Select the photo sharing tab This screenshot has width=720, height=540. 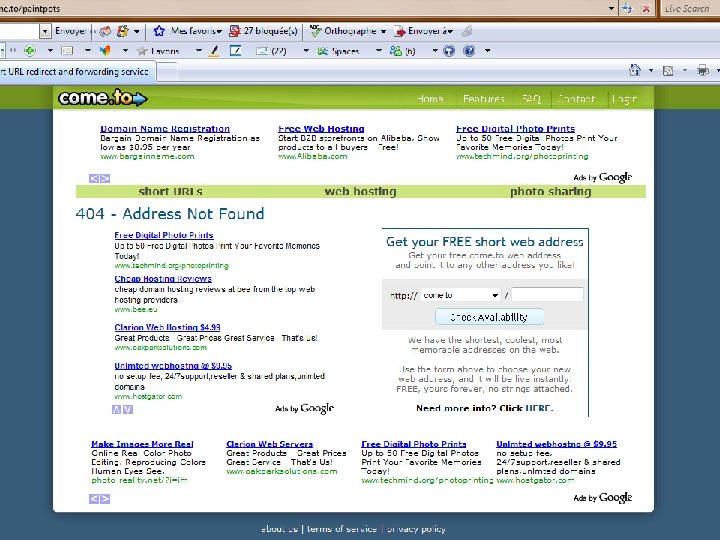(551, 191)
